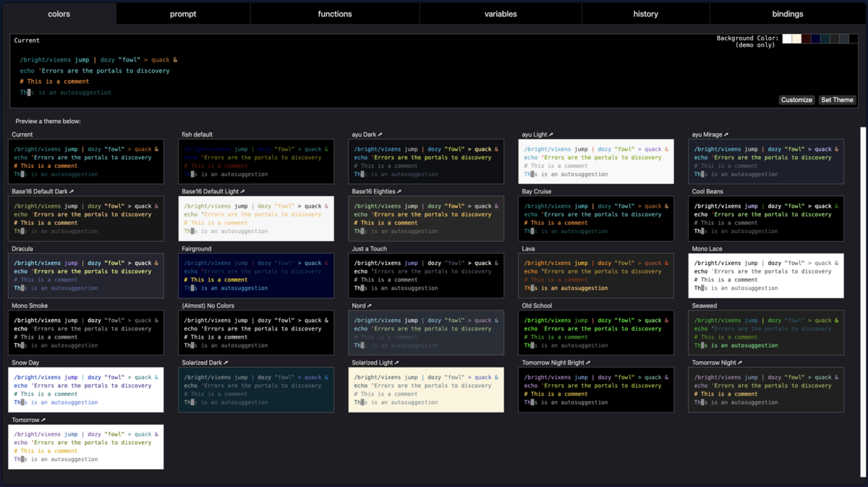
Task: Go to the history tab
Action: click(x=645, y=14)
